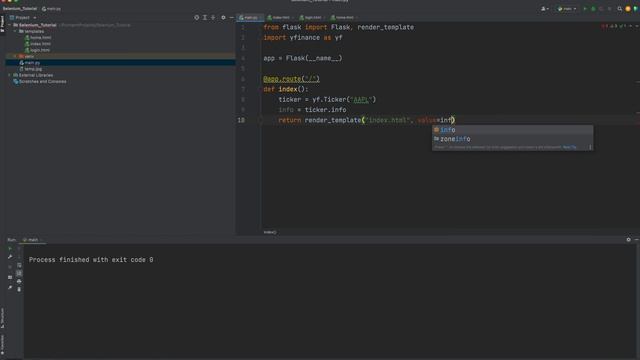This screenshot has width=640, height=360.
Task: Toggle scroll to end in Run console
Action: point(19,273)
